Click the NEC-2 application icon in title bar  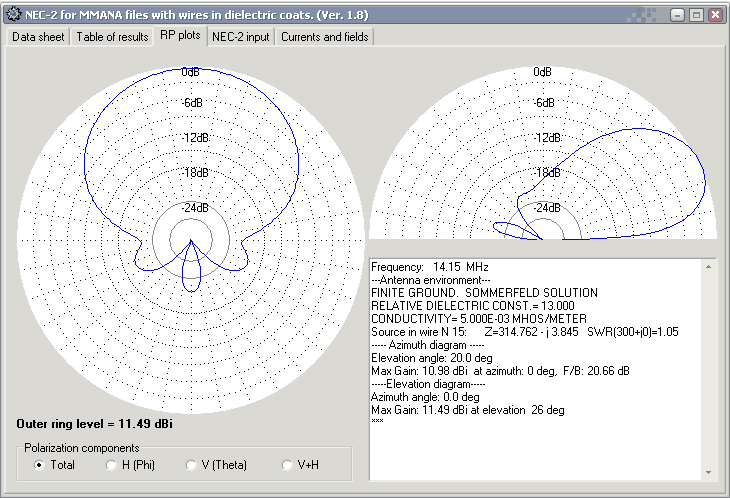pos(13,14)
